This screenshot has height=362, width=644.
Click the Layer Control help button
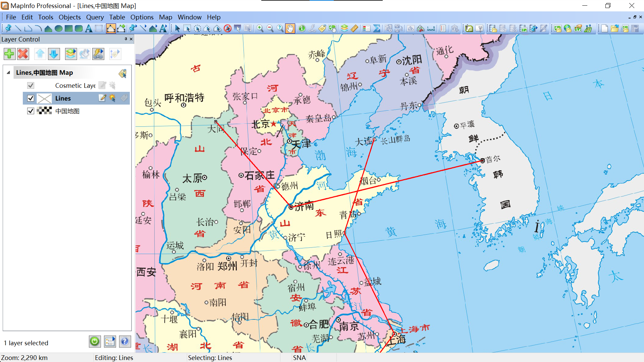(x=124, y=341)
